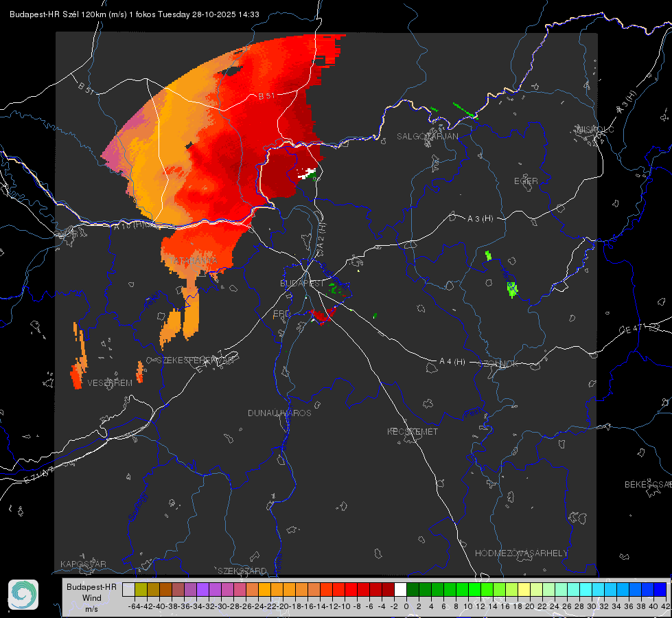The width and height of the screenshot is (672, 618).
Task: Click the BUDAPEST city label
Action: click(302, 284)
